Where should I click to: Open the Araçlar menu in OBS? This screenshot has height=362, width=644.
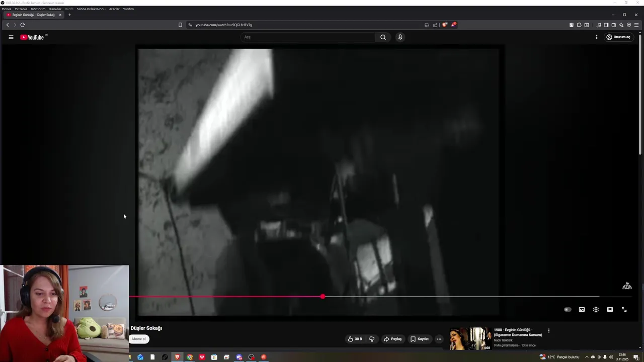(114, 9)
